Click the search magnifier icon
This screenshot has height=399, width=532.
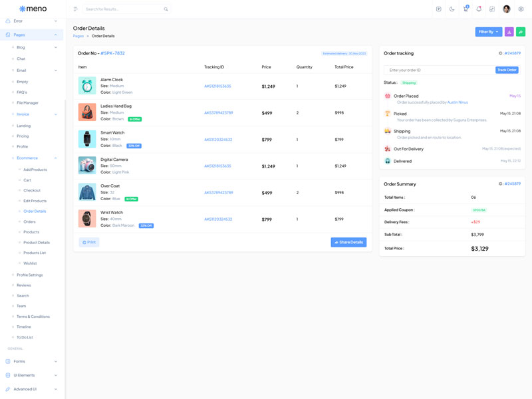pyautogui.click(x=166, y=9)
